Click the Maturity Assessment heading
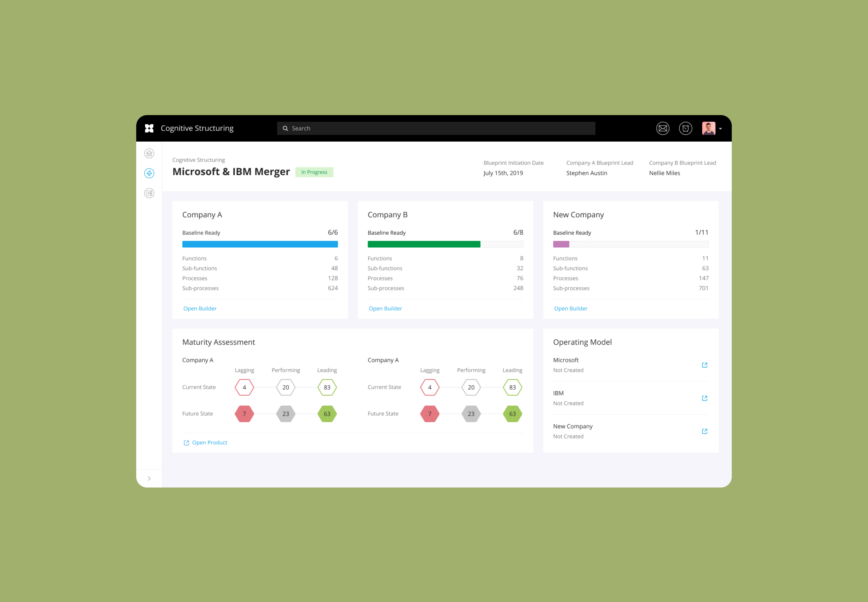The image size is (868, 602). tap(219, 342)
